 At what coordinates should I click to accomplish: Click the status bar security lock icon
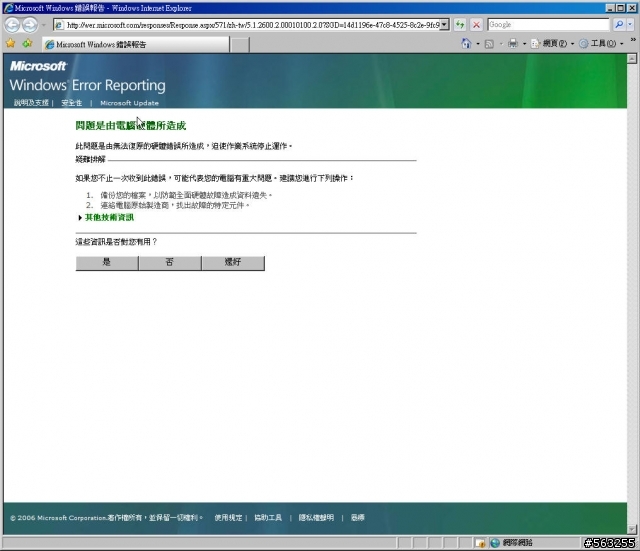[480, 543]
